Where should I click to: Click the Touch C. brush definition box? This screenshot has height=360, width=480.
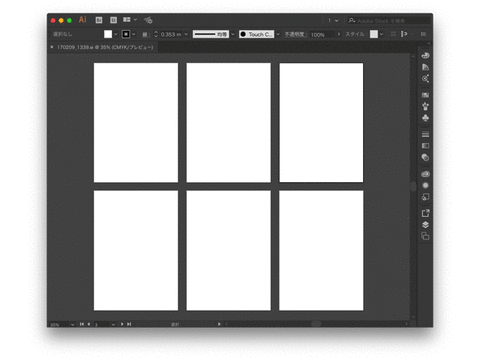[x=256, y=34]
